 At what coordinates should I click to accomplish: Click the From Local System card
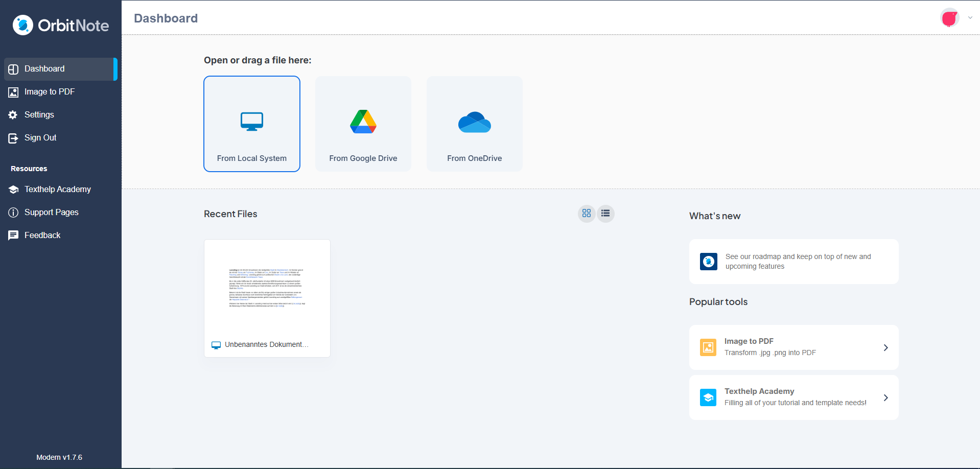coord(251,124)
